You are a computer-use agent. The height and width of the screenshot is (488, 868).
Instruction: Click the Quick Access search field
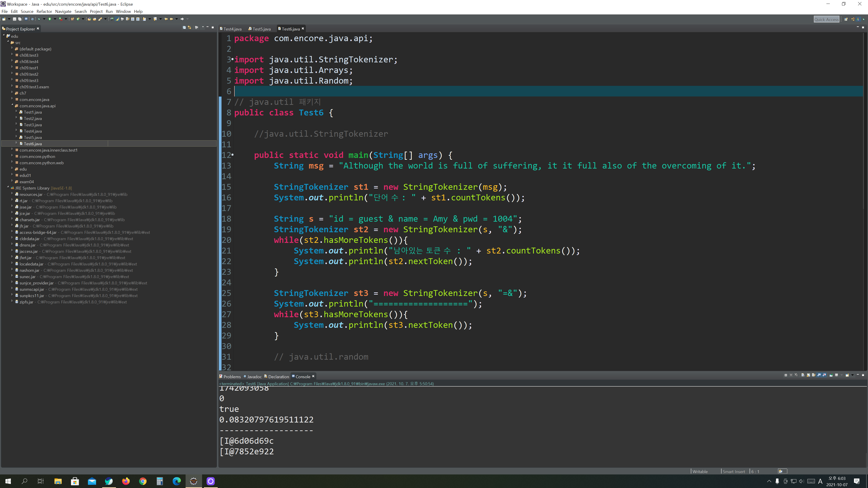[x=826, y=19]
